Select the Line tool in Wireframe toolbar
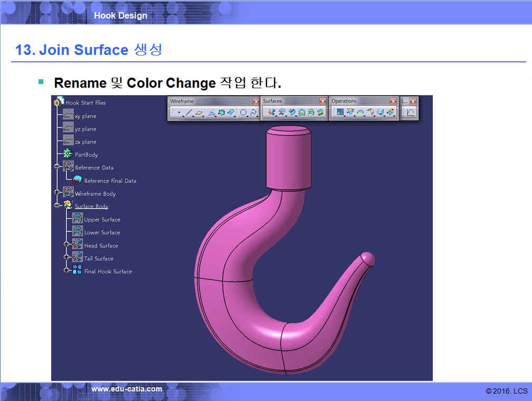Screen dimensions: 532x401 click(x=189, y=113)
